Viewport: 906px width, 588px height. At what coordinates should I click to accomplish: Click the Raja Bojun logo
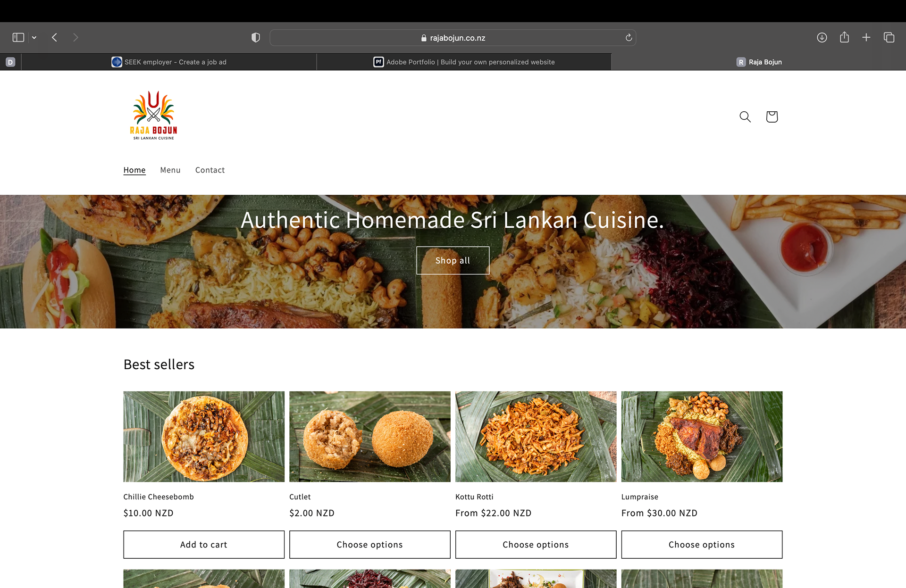coord(153,116)
